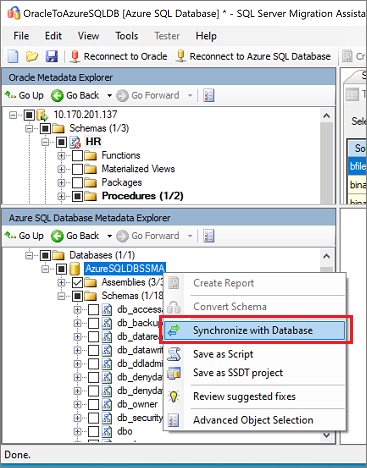
Task: Expand the Assemblies node
Action: [61, 283]
